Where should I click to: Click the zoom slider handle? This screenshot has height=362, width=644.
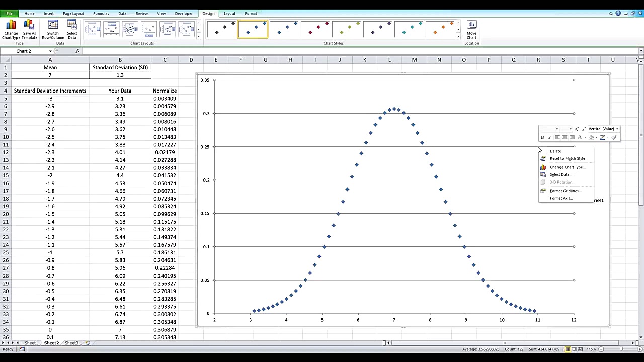(x=621, y=349)
